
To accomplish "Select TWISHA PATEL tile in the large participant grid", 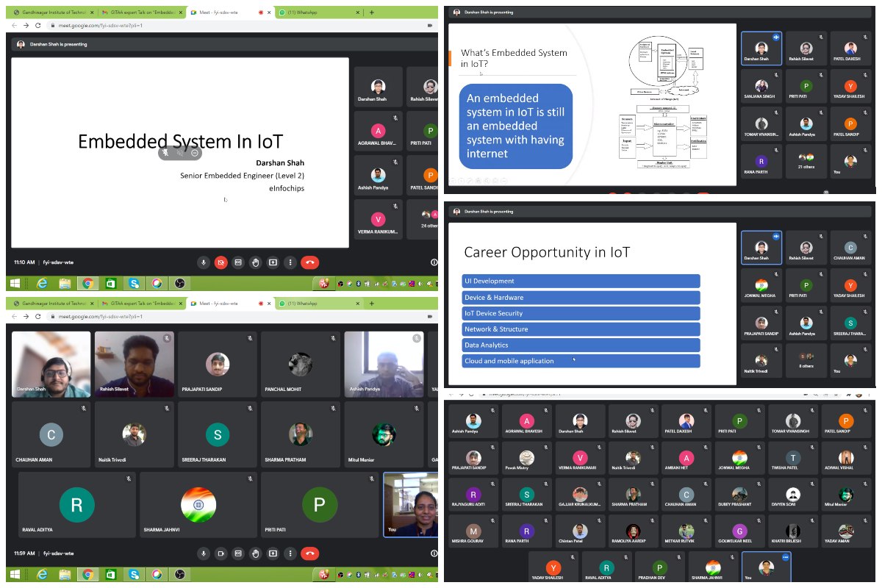I will (x=792, y=459).
